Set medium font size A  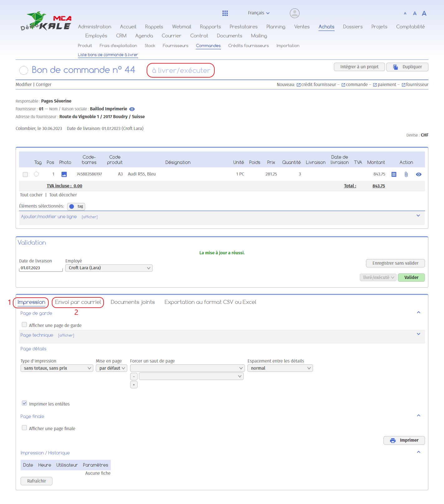click(x=415, y=13)
